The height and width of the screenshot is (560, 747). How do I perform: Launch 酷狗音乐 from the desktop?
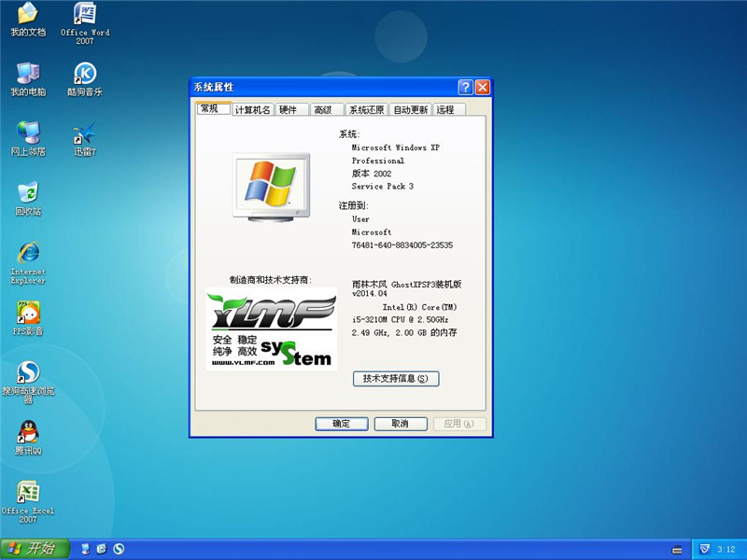pos(85,79)
